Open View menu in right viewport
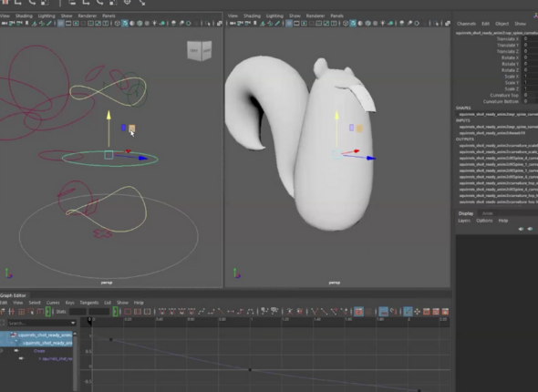538x392 pixels. pos(233,15)
